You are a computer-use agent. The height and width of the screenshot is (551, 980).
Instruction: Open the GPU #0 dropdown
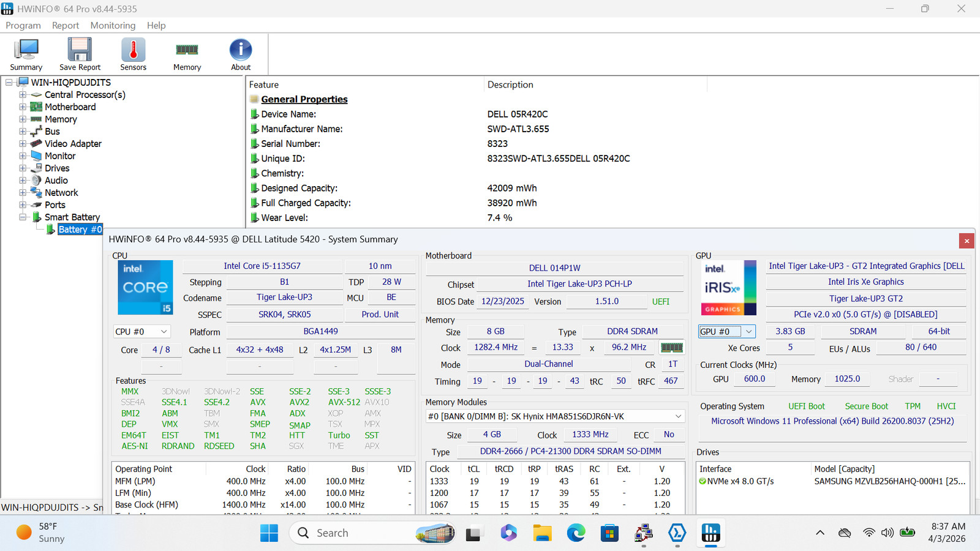727,331
